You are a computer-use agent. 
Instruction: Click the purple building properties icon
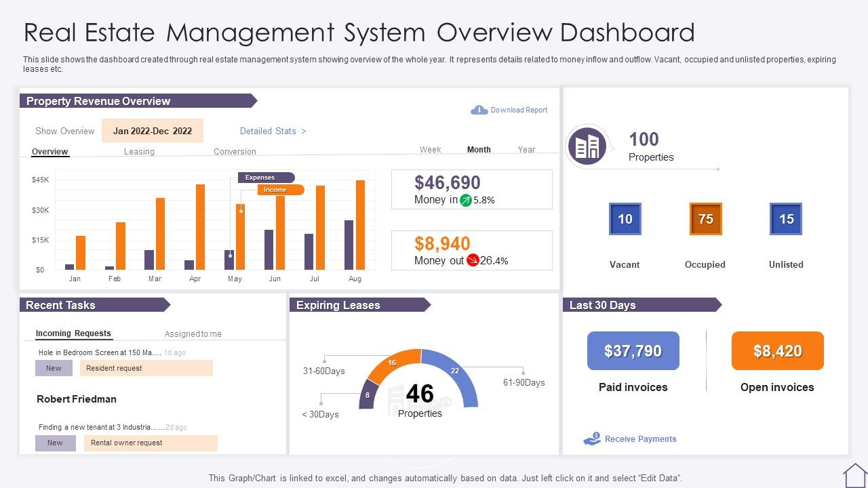(587, 146)
